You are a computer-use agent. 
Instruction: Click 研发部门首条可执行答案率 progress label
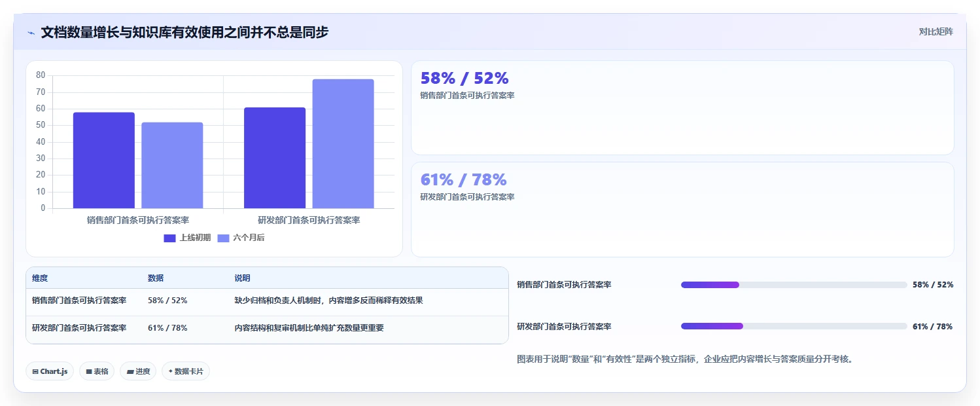point(564,326)
